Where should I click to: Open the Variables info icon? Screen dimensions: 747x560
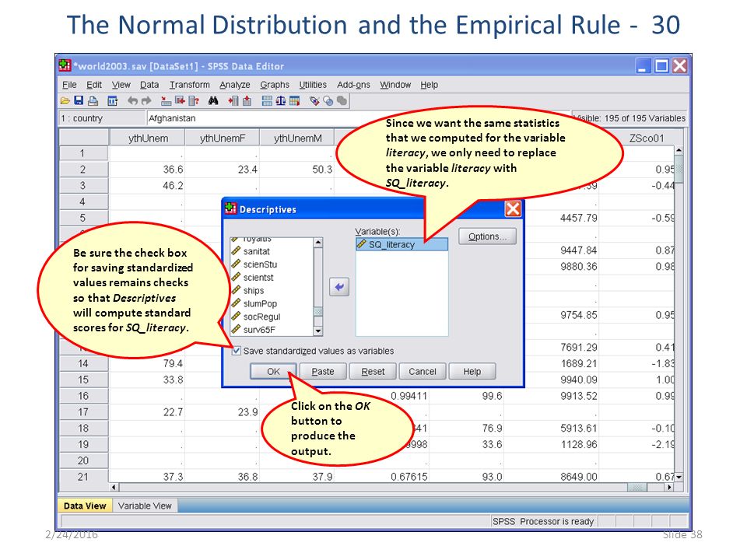point(194,100)
